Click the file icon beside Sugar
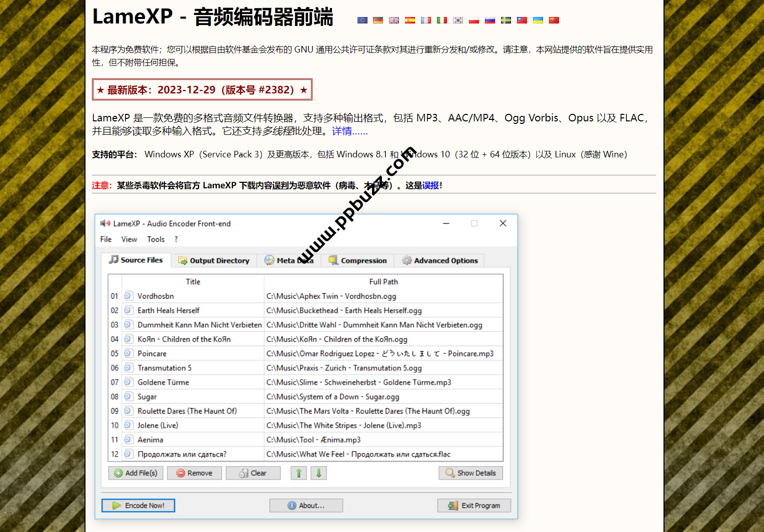Image resolution: width=764 pixels, height=532 pixels. coord(128,397)
